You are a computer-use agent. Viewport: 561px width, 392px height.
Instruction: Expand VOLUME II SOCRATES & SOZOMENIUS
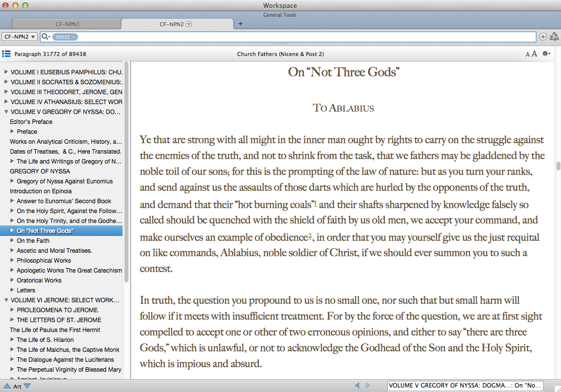tap(6, 82)
